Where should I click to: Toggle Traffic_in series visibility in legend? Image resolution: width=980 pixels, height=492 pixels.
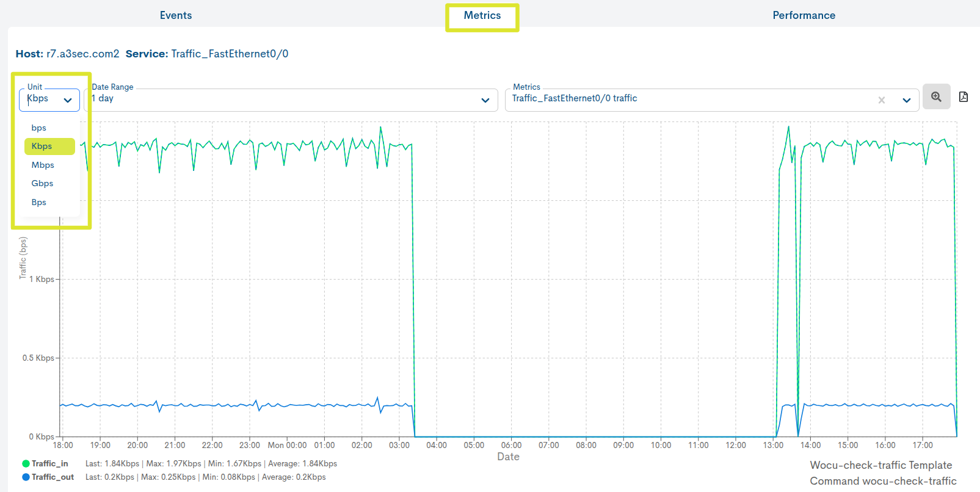48,463
